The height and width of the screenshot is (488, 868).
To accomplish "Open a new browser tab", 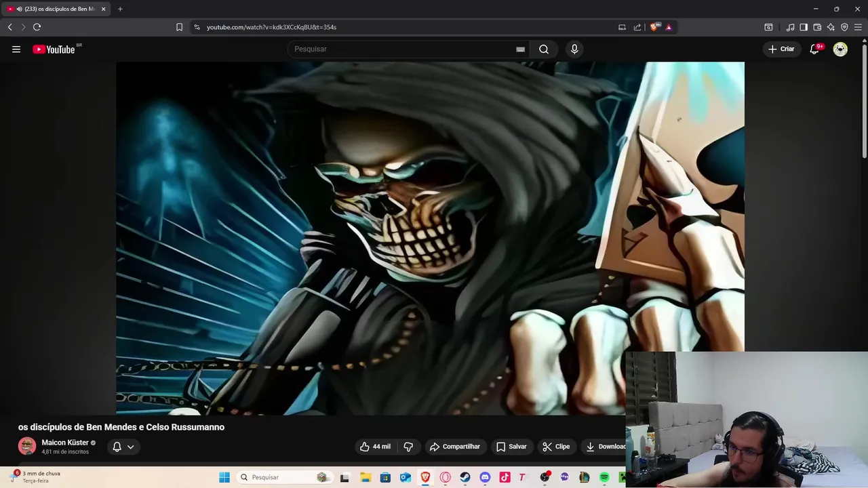I will (120, 9).
